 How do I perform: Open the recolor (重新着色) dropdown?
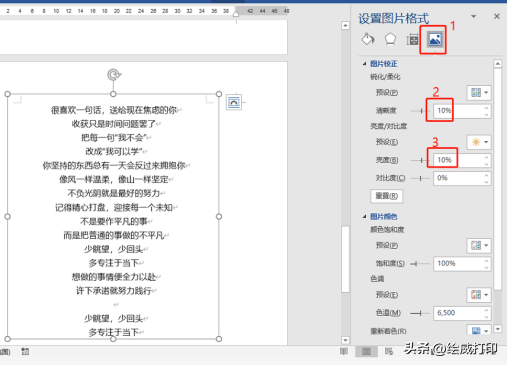[479, 330]
